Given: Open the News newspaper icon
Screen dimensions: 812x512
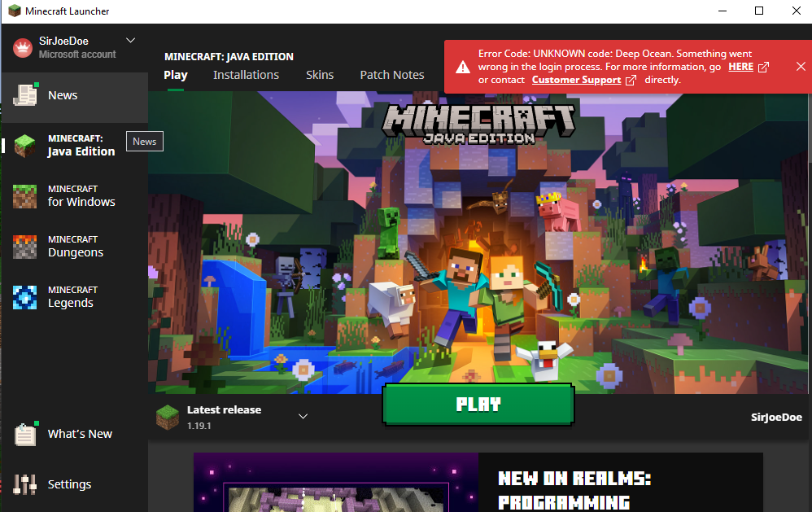Looking at the screenshot, I should coord(25,95).
